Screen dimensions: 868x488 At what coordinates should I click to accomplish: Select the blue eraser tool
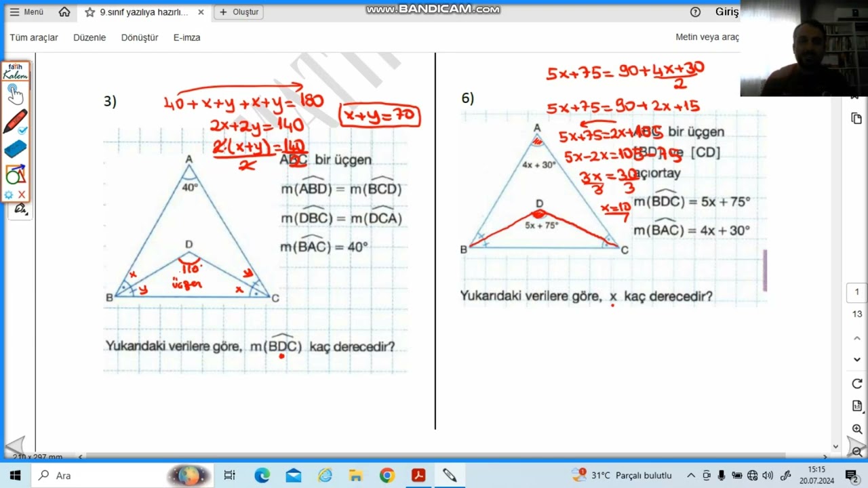coord(15,148)
